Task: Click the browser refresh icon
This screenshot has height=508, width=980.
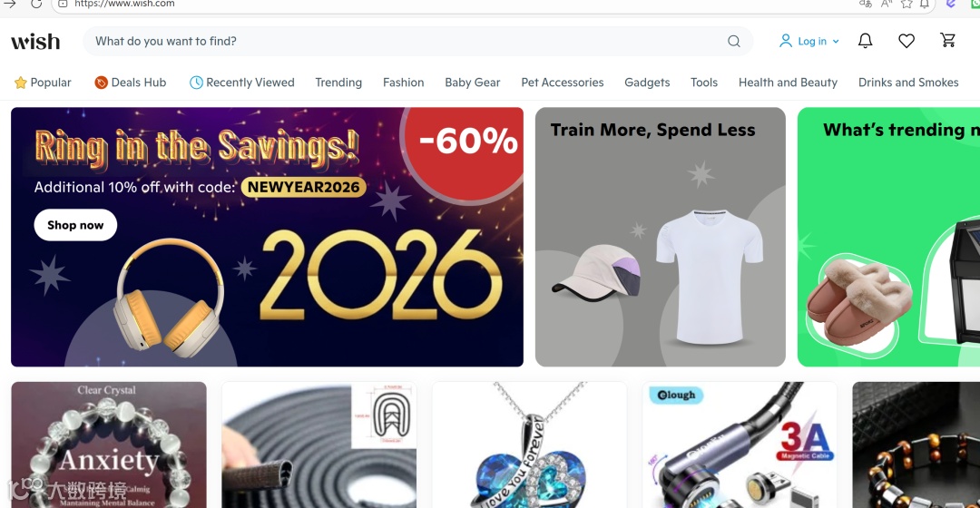Action: [36, 4]
